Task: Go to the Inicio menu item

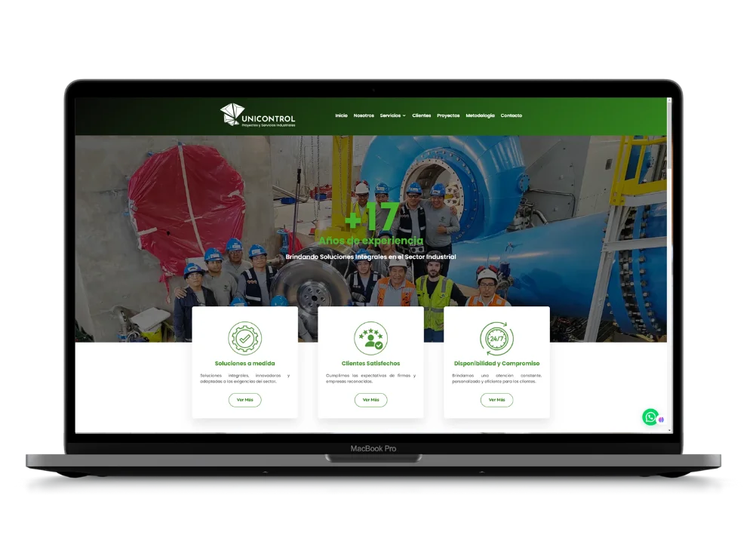Action: coord(341,115)
